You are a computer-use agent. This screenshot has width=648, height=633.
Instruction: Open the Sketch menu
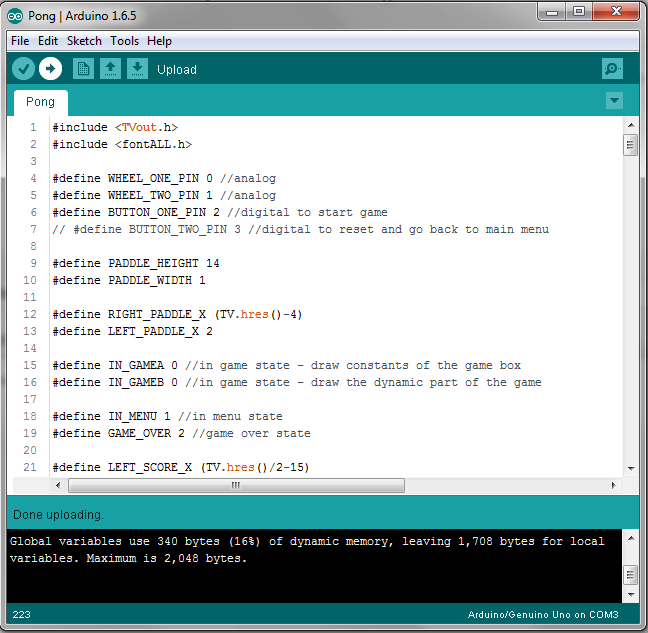click(x=84, y=41)
